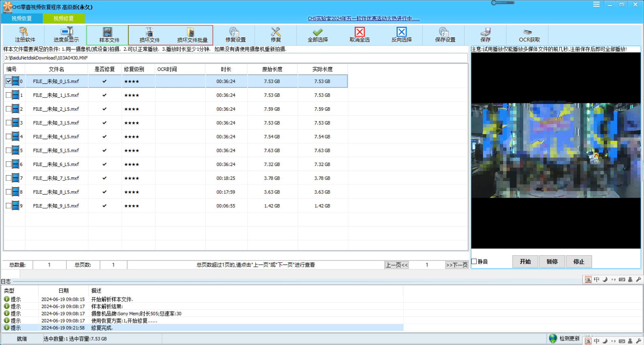The height and width of the screenshot is (345, 644).
Task: Click the 1.42 GB original length cell
Action: click(272, 206)
